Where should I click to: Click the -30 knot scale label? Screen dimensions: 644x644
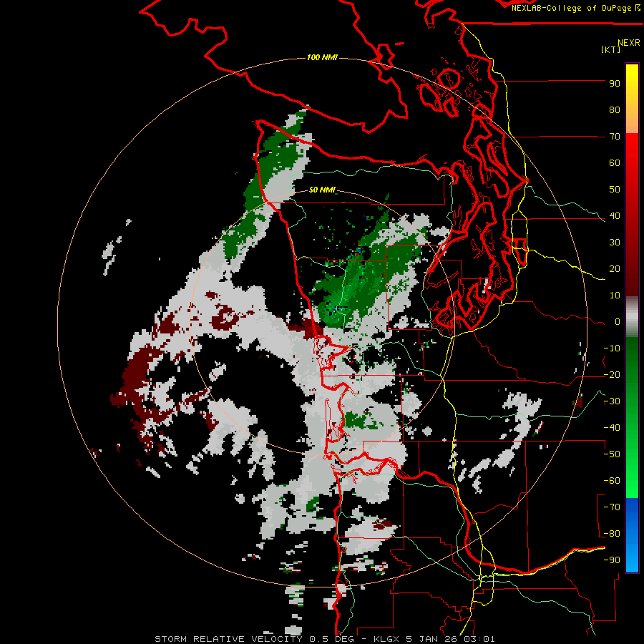(x=612, y=401)
